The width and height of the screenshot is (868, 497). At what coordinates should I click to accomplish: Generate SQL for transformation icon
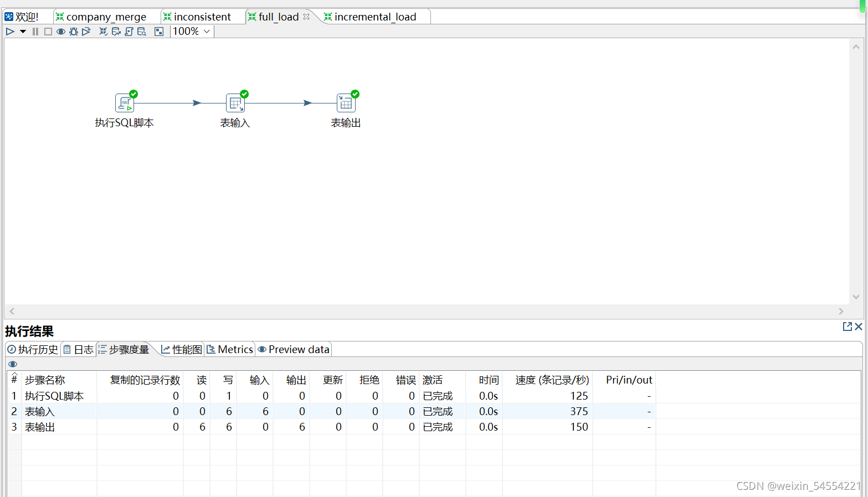129,32
